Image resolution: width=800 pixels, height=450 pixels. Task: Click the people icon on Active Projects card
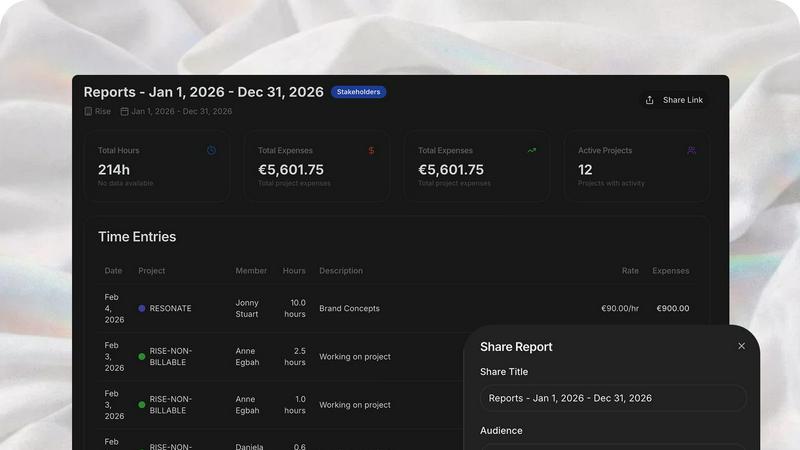coord(691,151)
